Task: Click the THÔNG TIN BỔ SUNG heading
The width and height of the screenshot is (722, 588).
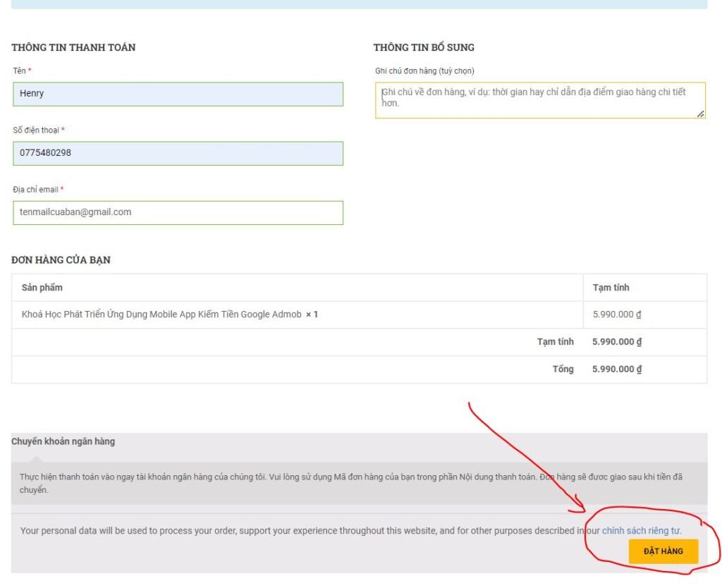Action: click(424, 47)
